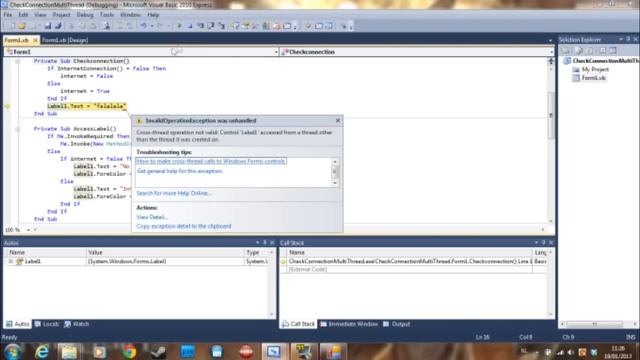Click the green Continue debugging icon

[x=179, y=26]
